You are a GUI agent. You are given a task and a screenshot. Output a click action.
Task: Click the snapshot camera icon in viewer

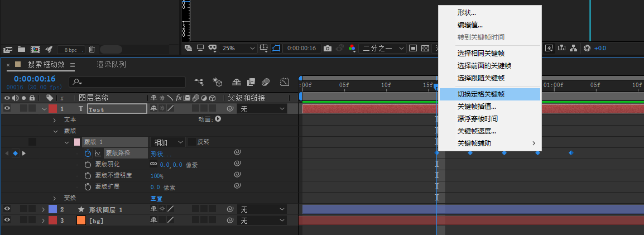pyautogui.click(x=328, y=48)
